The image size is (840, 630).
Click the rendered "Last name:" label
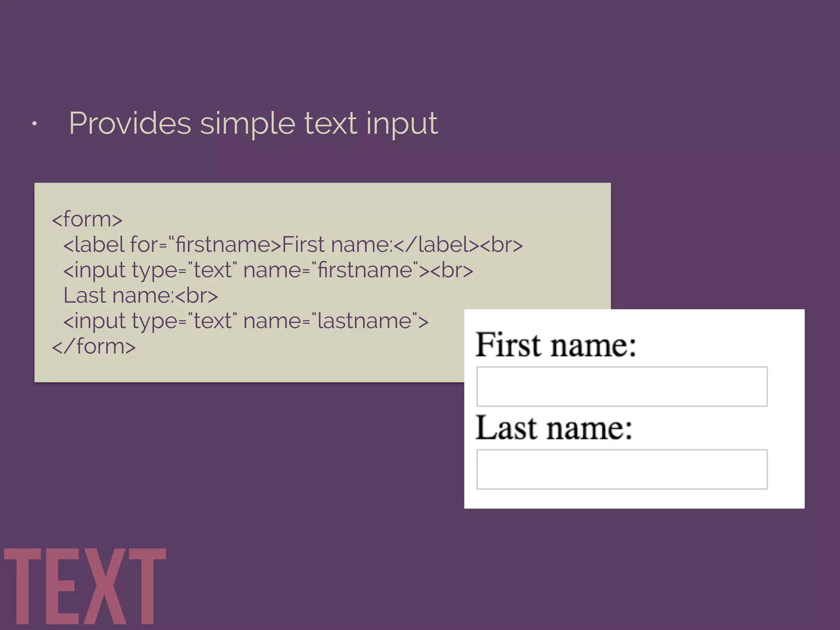click(x=554, y=428)
